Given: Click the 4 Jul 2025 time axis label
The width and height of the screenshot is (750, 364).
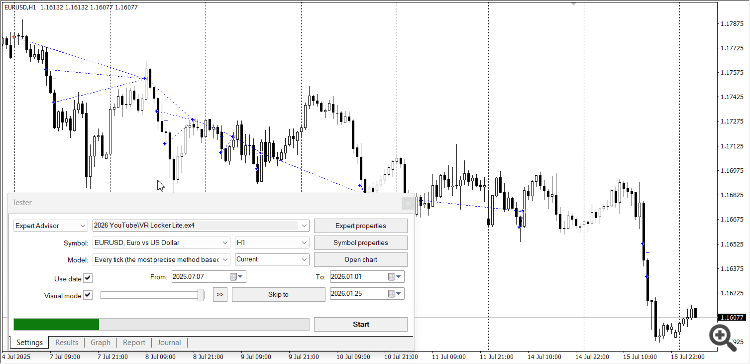Looking at the screenshot, I should pyautogui.click(x=15, y=357).
